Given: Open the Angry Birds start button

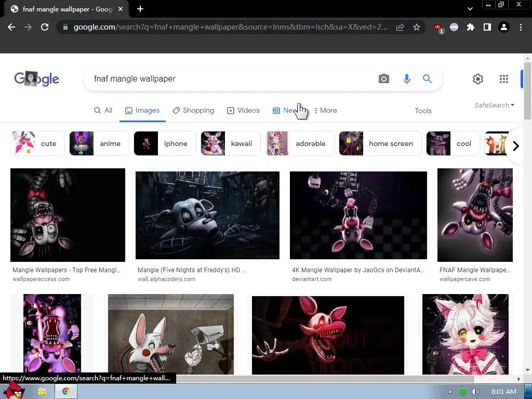Looking at the screenshot, I should tap(14, 390).
